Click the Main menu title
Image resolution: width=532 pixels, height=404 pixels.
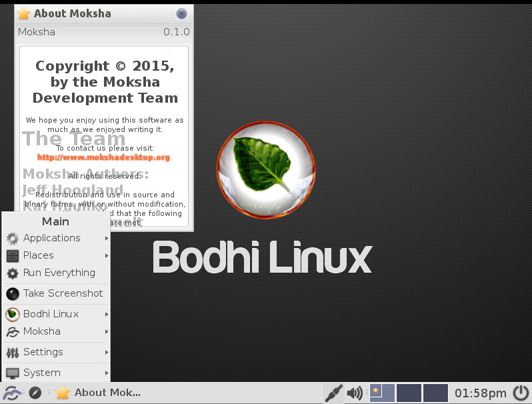(55, 221)
